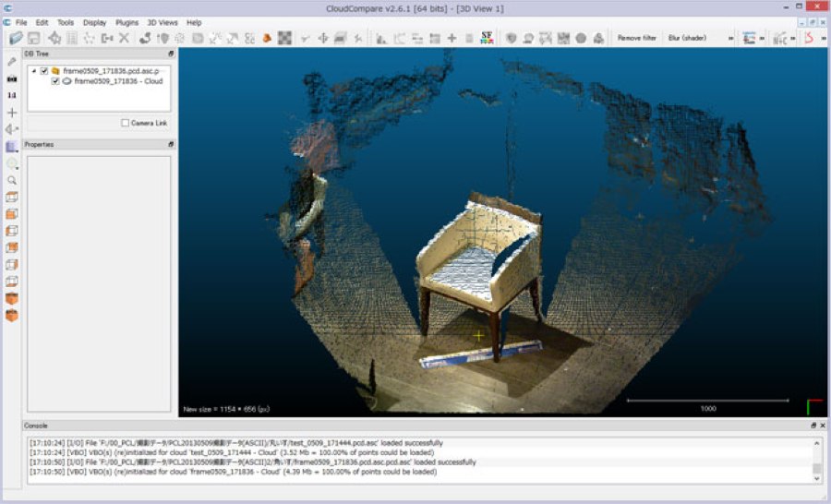Click the checkerboard pattern toolbar icon
831x504 pixels.
pyautogui.click(x=284, y=38)
